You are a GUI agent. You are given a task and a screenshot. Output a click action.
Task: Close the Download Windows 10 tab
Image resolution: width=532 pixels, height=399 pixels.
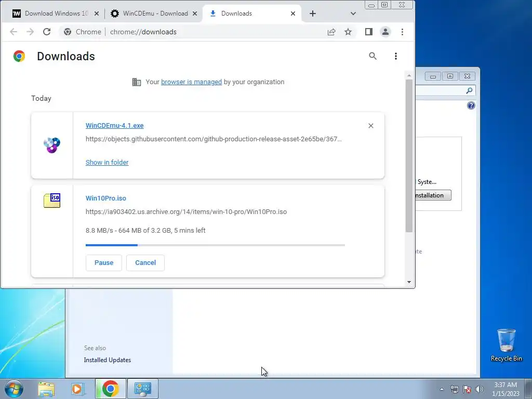tap(97, 14)
